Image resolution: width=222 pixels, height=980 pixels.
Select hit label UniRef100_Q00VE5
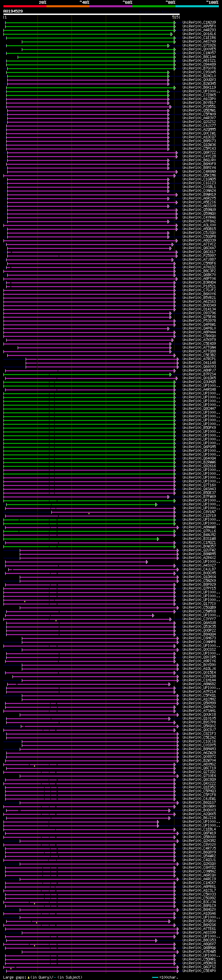point(199,49)
